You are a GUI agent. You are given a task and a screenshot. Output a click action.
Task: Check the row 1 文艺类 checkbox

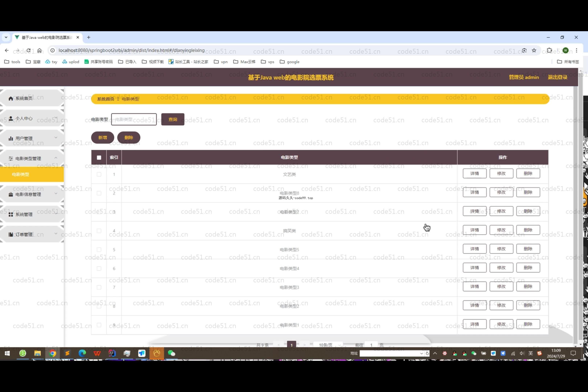(99, 174)
